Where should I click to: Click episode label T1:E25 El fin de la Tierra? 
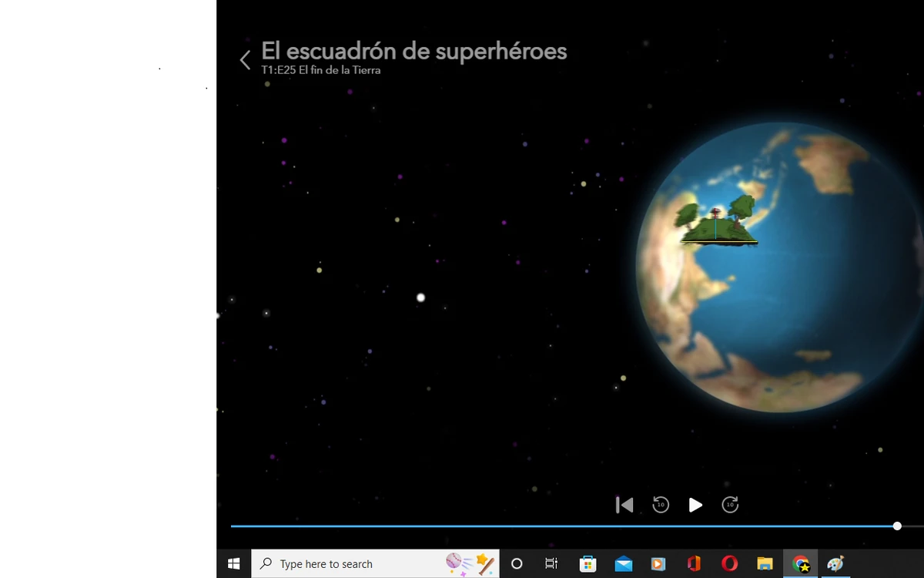(x=321, y=70)
